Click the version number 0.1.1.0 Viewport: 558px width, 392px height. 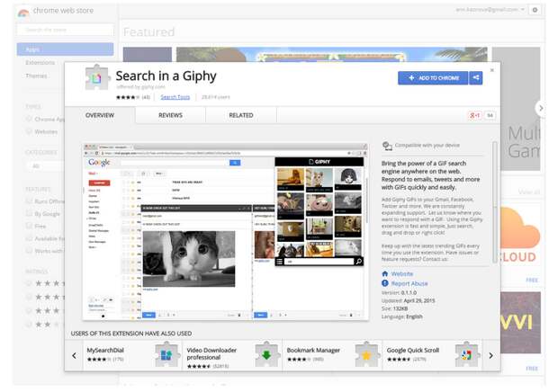pos(409,292)
